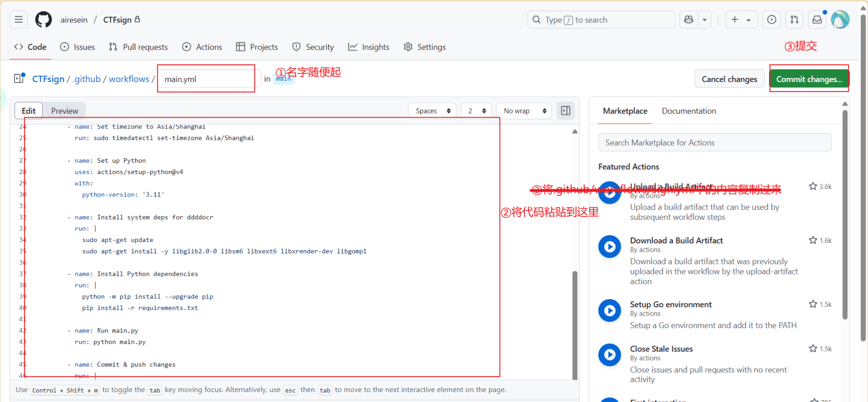Click the Cancel changes button
The image size is (868, 402).
coord(729,79)
